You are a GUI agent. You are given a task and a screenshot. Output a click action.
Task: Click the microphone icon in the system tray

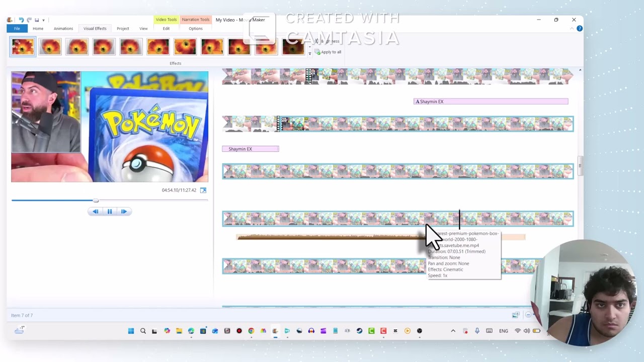[477, 331]
